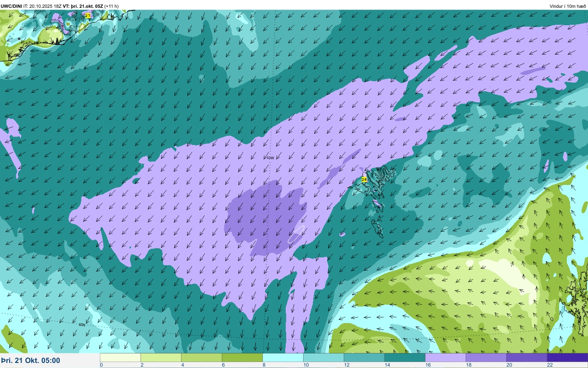The image size is (588, 368).
Task: Select the medium purple 18–20 legend swatch
Action: tap(486, 357)
